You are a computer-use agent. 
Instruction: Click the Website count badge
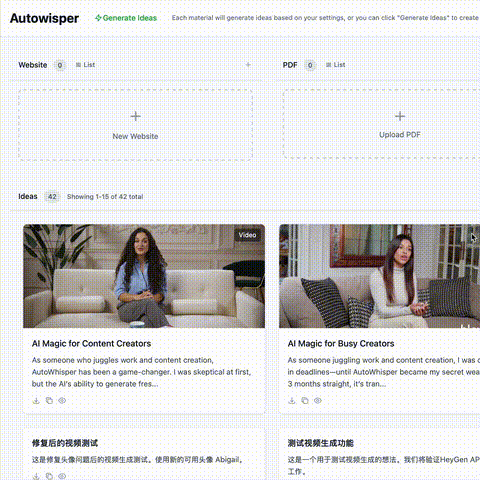[60, 65]
